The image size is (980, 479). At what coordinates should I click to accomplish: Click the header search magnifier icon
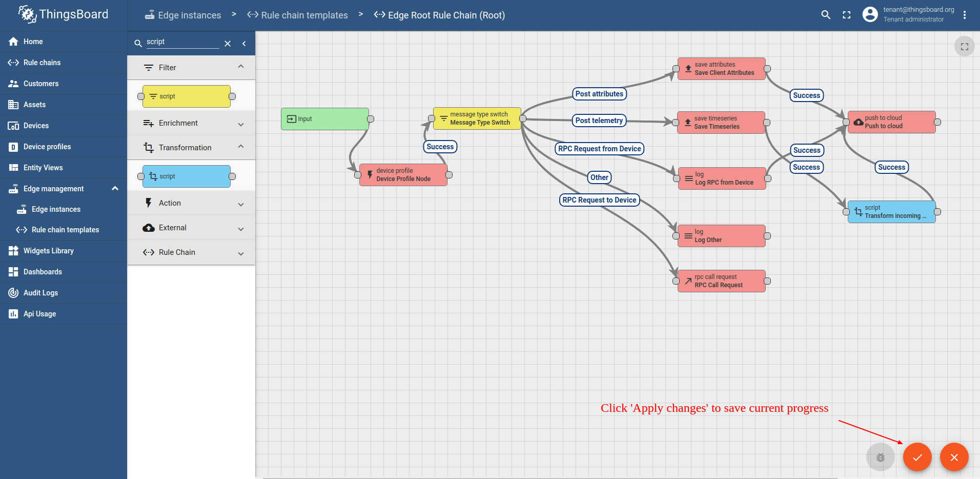click(826, 15)
